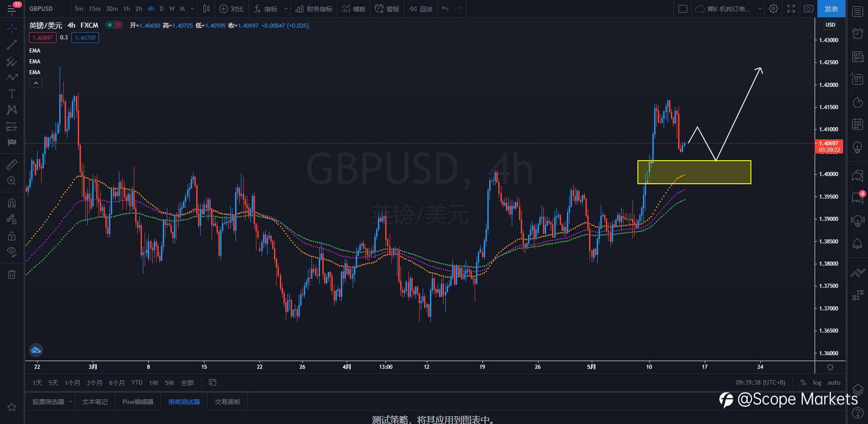Viewport: 868px width, 424px height.
Task: Select the text annotation tool
Action: tap(12, 94)
